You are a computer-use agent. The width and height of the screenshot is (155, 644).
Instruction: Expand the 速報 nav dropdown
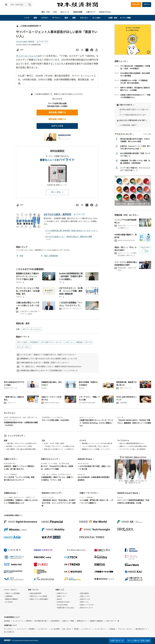click(36, 18)
